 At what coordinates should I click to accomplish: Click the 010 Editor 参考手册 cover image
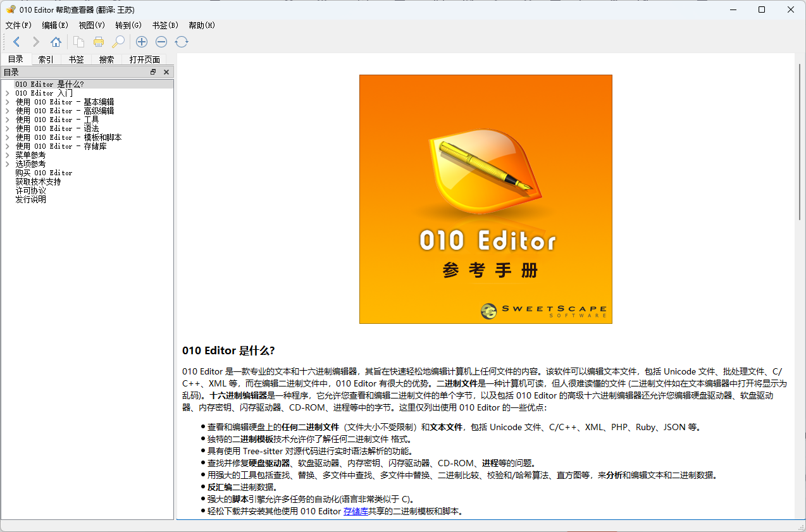(x=486, y=199)
